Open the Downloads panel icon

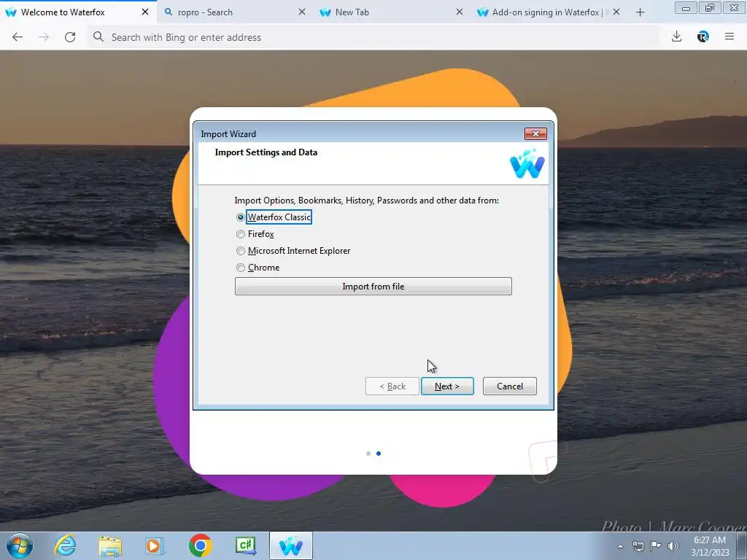676,36
